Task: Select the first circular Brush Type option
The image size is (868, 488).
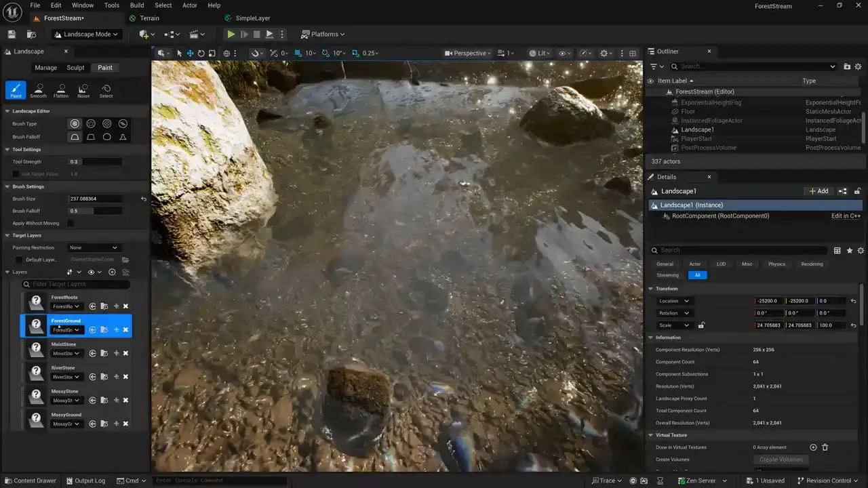Action: click(75, 124)
